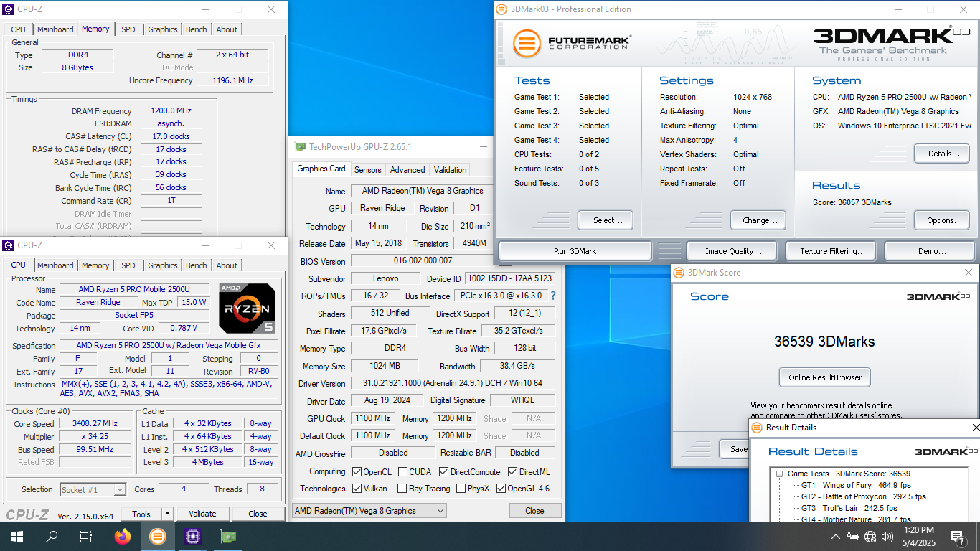Open the GPU selector dropdown in GPU-Z
This screenshot has width=980, height=551.
click(x=369, y=511)
